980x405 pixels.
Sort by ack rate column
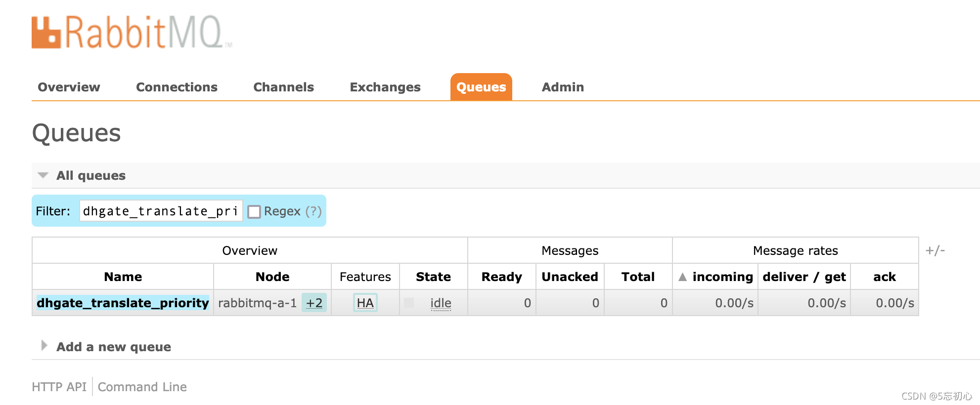(884, 277)
